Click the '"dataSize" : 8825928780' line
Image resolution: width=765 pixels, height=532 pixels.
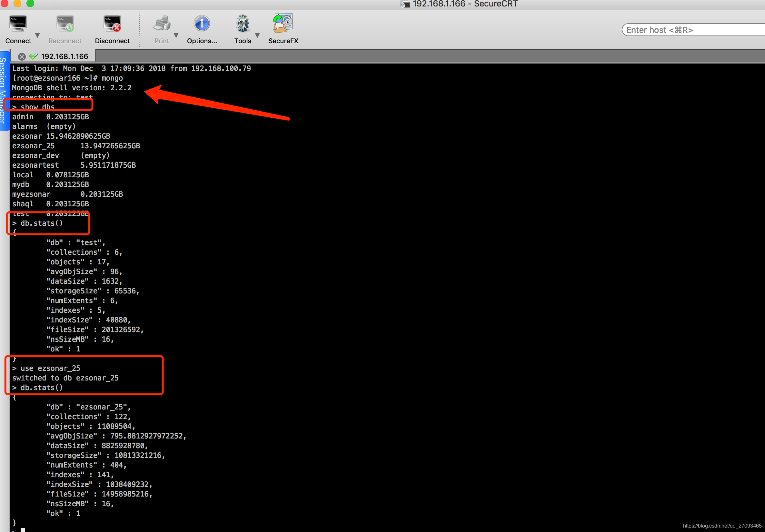click(97, 446)
